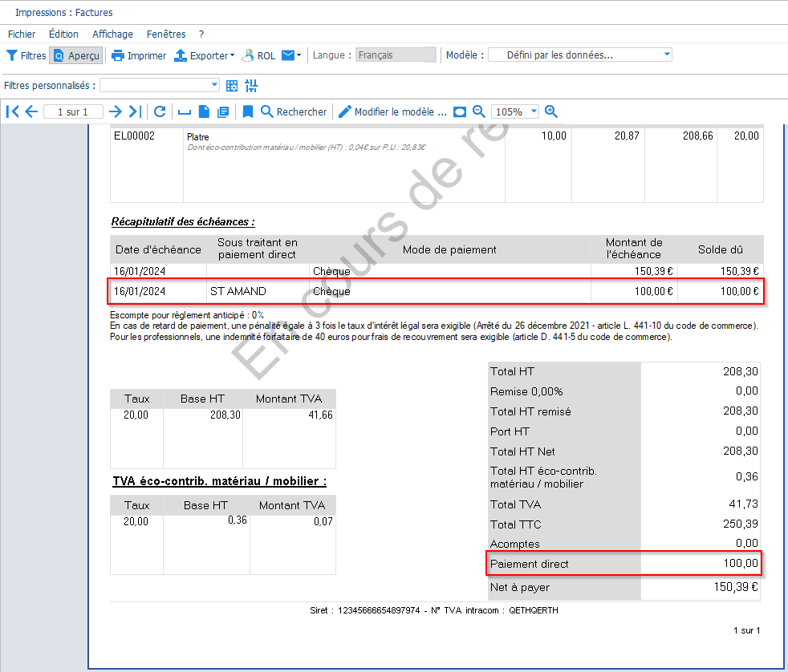Click ST AMAND subcontractor cell

coord(238,291)
